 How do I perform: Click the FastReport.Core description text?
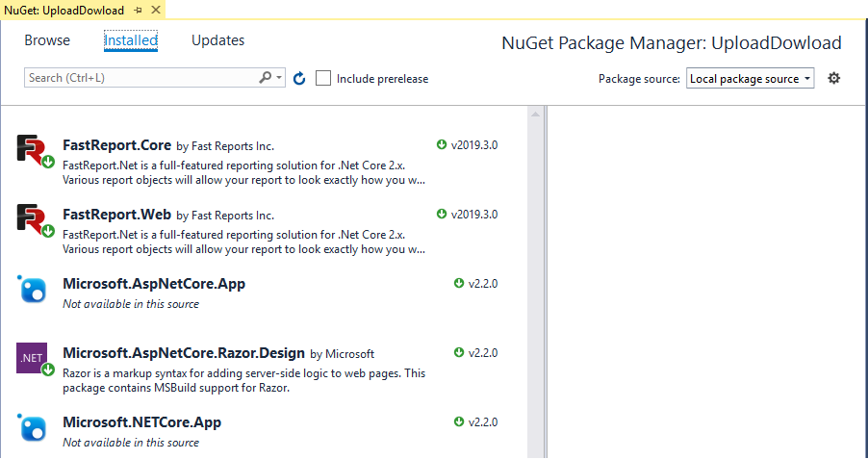click(244, 173)
